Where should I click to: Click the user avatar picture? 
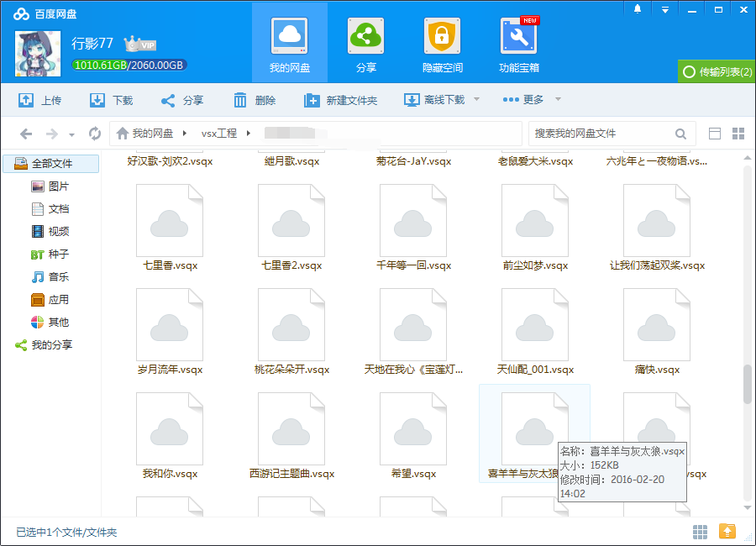(x=38, y=54)
